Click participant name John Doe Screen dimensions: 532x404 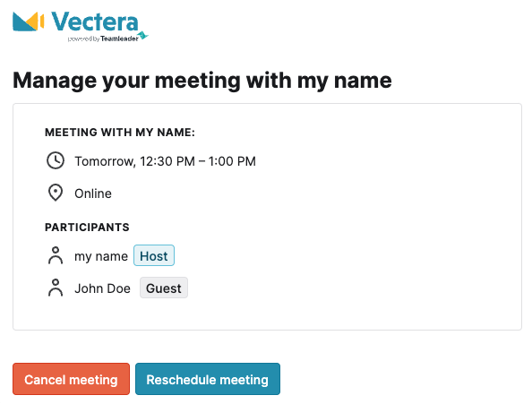click(x=102, y=288)
